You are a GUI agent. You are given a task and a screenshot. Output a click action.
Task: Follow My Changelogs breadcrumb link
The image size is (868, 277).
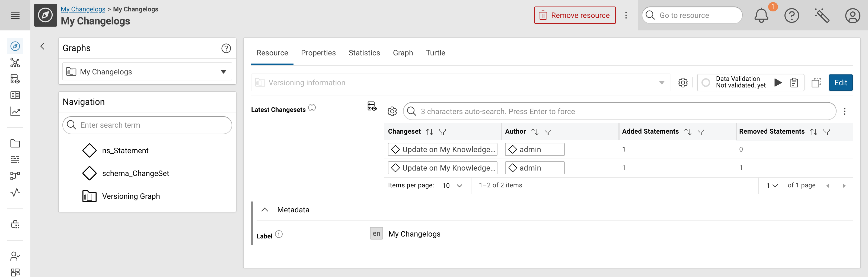pyautogui.click(x=83, y=9)
